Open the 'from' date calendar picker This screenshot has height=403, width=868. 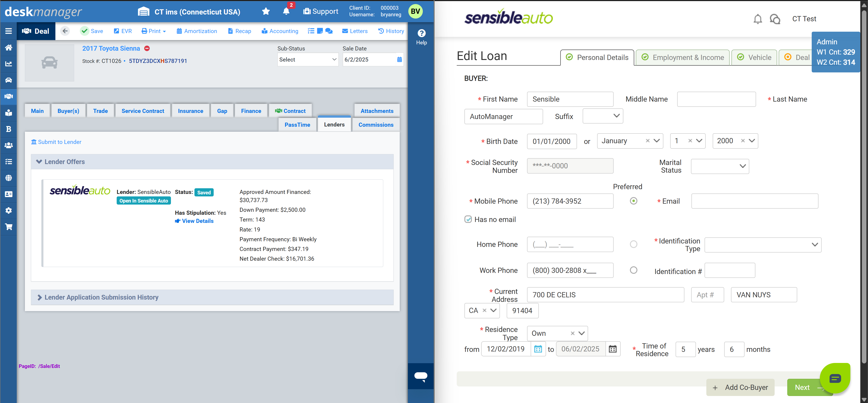pyautogui.click(x=538, y=349)
